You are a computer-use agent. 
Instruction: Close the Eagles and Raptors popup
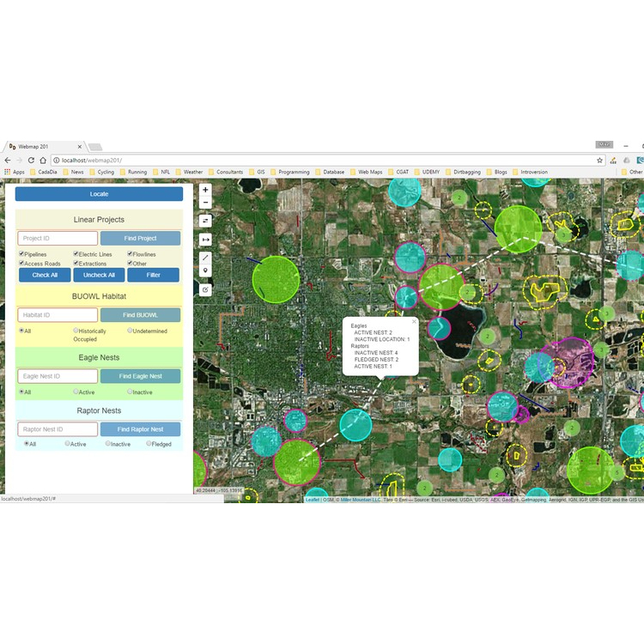414,322
